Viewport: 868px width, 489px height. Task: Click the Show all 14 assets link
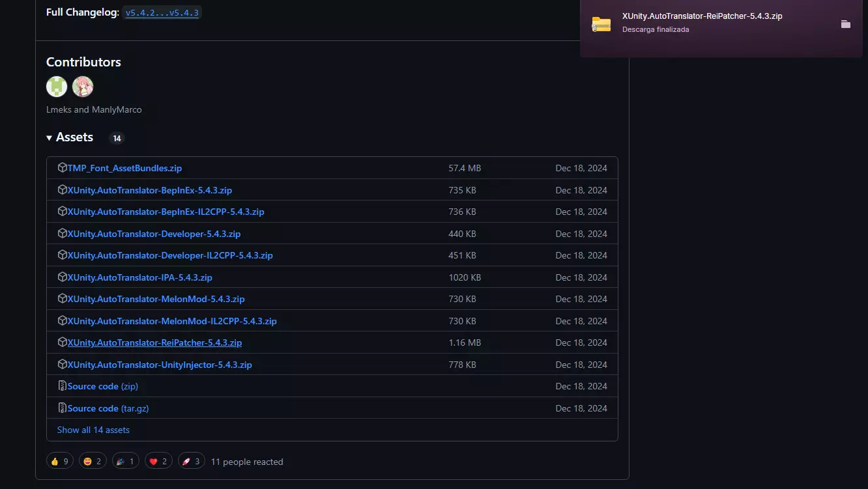click(x=93, y=430)
